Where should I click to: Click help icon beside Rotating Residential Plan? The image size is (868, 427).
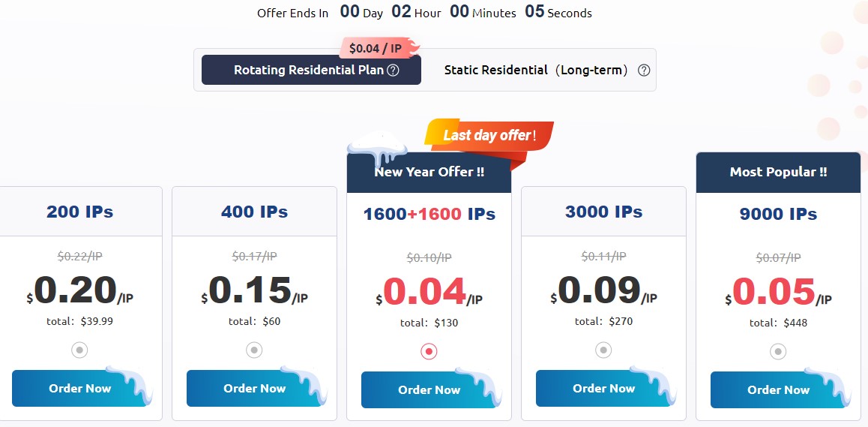click(x=393, y=71)
